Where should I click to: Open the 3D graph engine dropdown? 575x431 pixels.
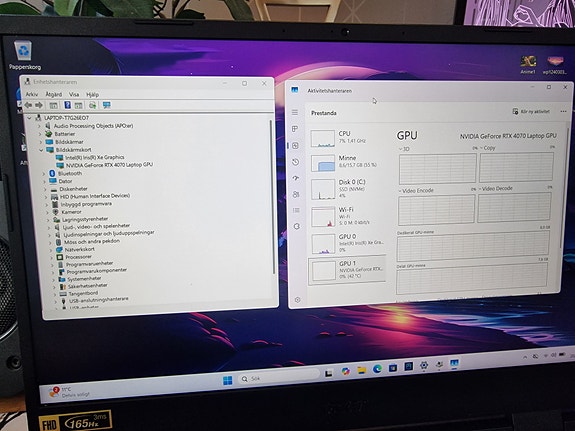click(404, 149)
